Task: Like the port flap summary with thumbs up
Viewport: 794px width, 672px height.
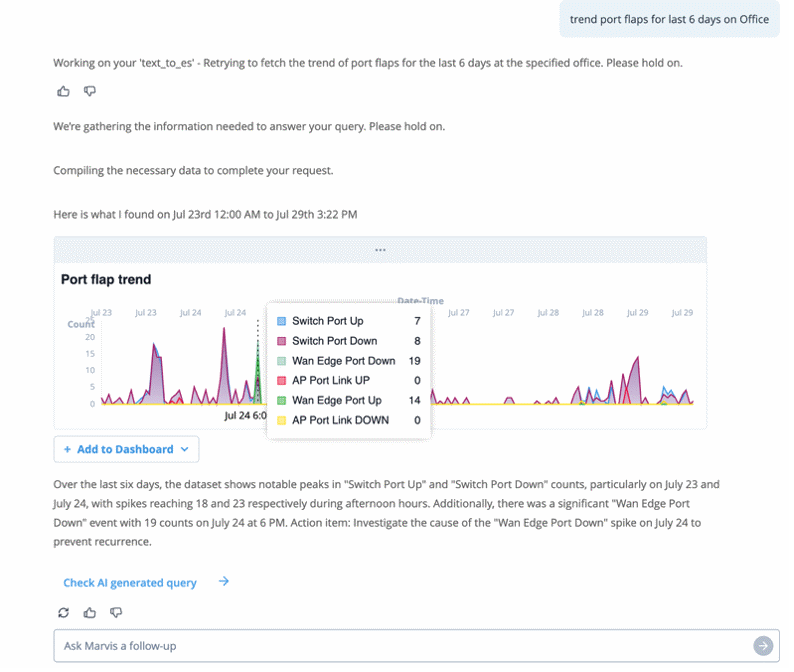Action: pos(90,612)
